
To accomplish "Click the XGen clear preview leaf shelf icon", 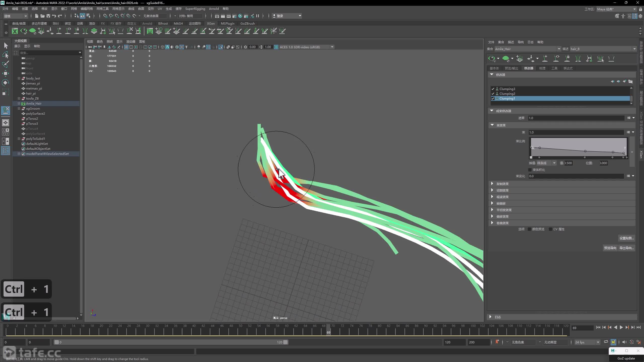I will 32,31.
